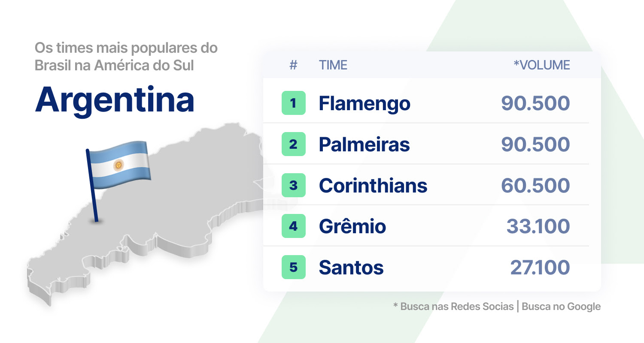644x343 pixels.
Task: Select the Palmeiras team name
Action: click(364, 144)
